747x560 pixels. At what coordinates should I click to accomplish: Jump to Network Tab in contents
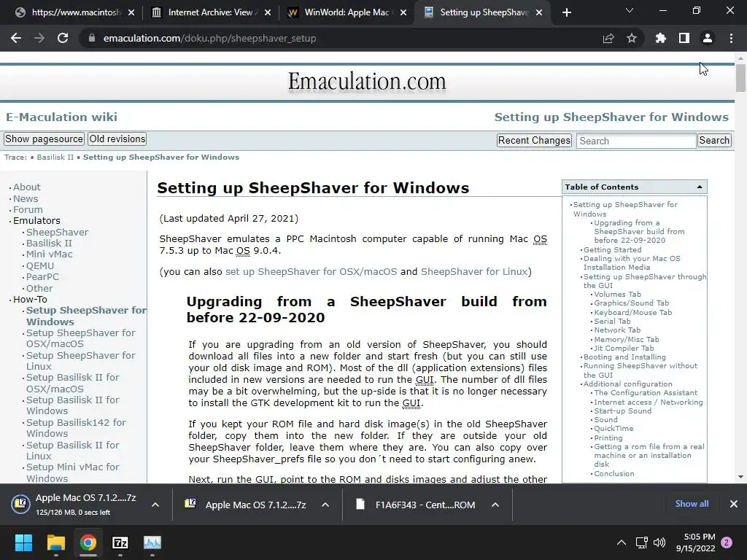(x=617, y=330)
